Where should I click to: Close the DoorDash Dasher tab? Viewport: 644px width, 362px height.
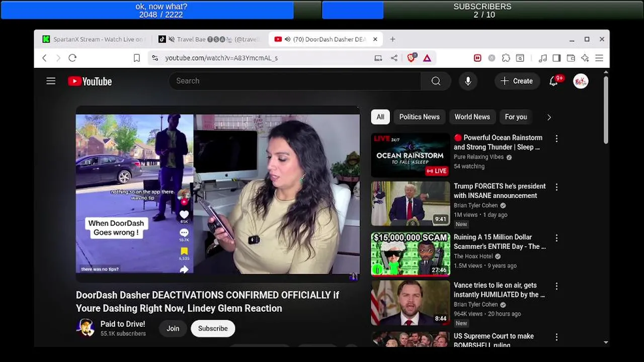click(375, 39)
